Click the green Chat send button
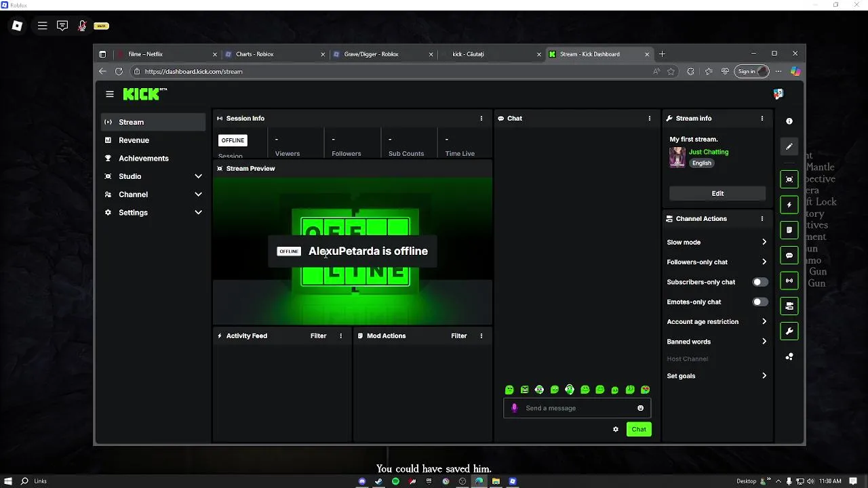Viewport: 868px width, 488px height. (x=639, y=429)
